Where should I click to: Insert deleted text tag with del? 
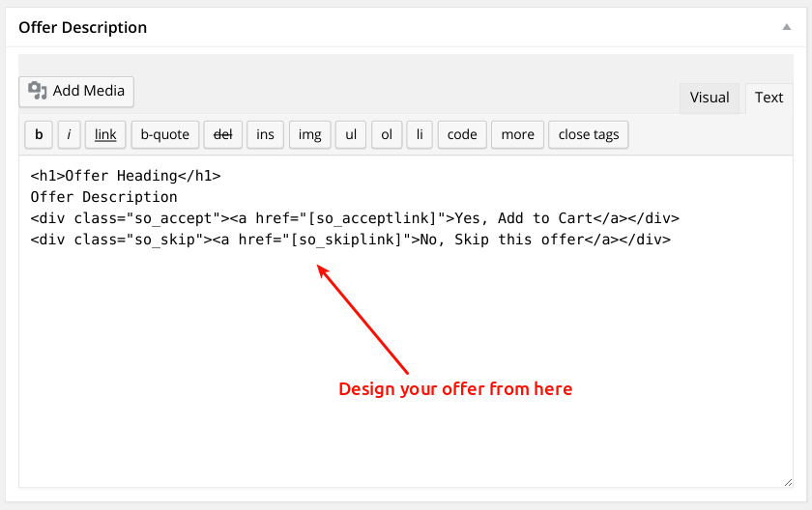tap(222, 134)
